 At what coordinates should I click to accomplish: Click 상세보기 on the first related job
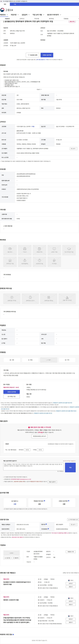[71, 583]
